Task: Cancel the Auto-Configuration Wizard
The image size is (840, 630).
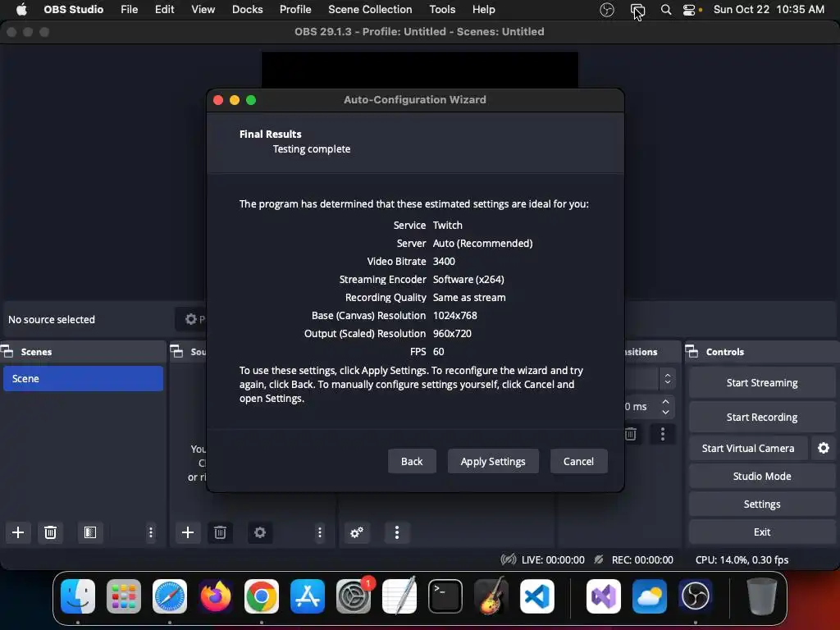Action: point(578,461)
